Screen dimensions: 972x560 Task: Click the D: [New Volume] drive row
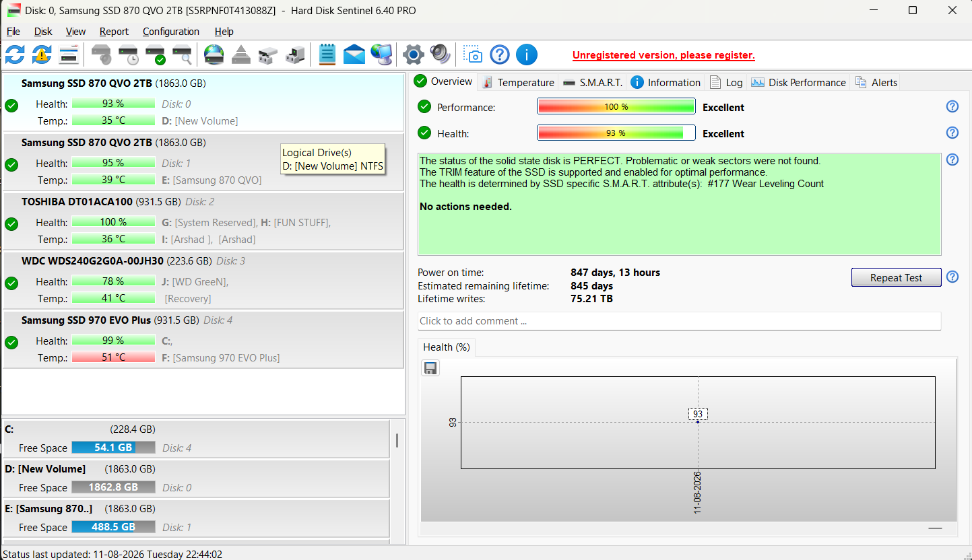click(196, 479)
